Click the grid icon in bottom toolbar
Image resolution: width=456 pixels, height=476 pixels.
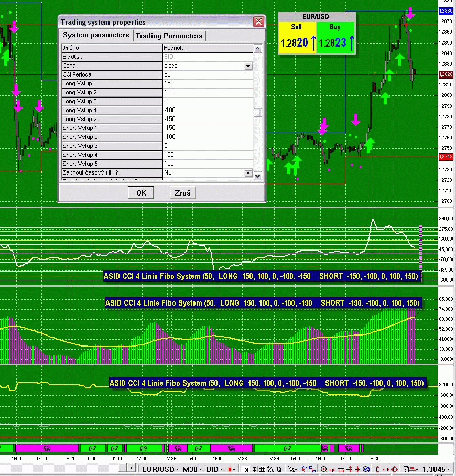(262, 469)
